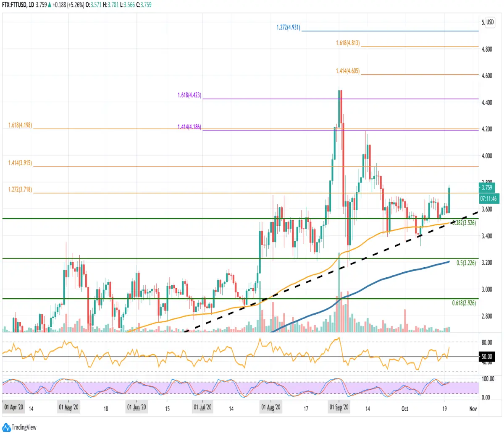The width and height of the screenshot is (504, 438).
Task: Click the 1.618(4.423) Fibonacci label
Action: (x=189, y=96)
